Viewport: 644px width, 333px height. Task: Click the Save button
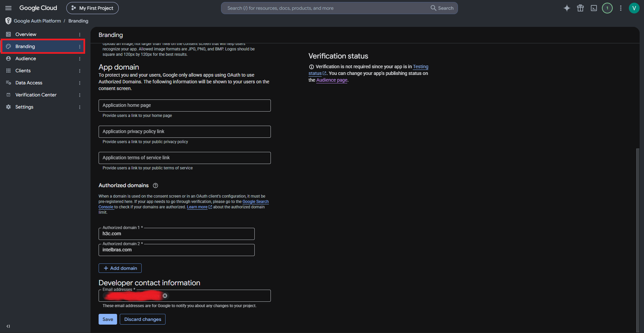[x=108, y=319]
